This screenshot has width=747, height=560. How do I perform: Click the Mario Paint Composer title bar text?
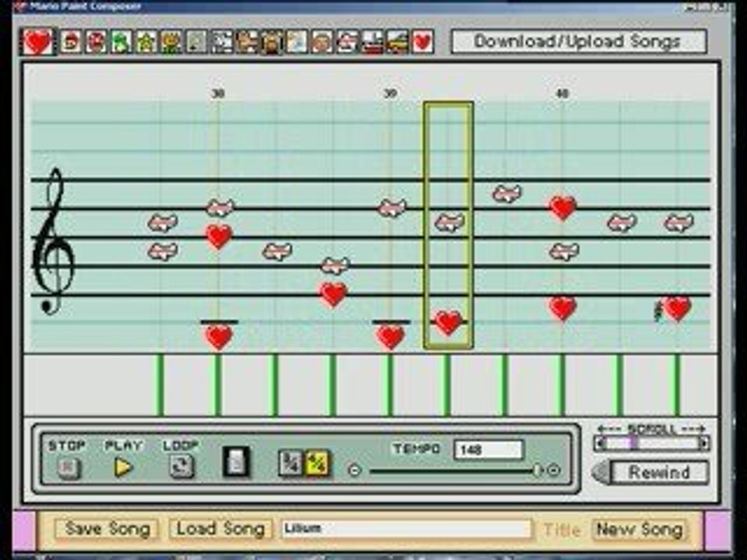click(x=86, y=6)
